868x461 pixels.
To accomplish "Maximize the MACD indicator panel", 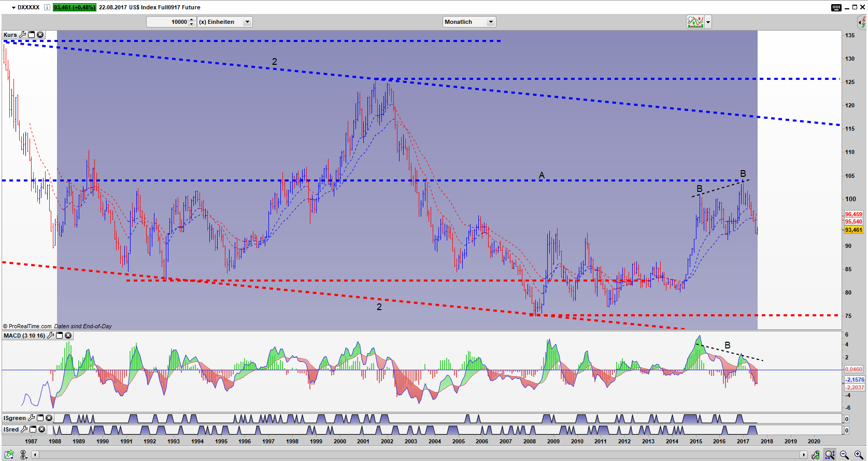I will click(59, 336).
